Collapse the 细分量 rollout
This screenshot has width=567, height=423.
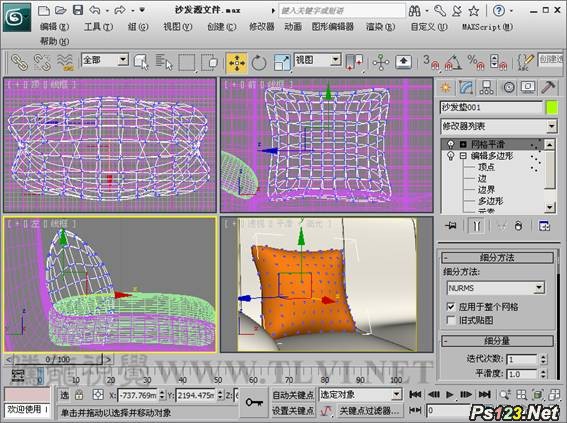pyautogui.click(x=497, y=341)
